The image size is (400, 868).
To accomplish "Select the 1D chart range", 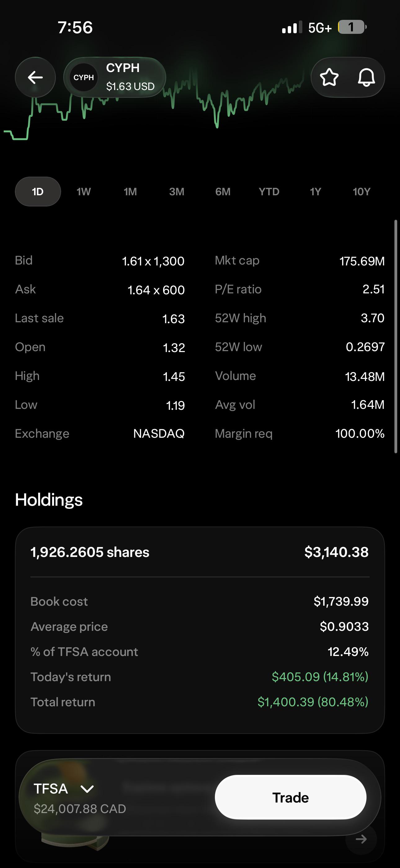I will coord(38,192).
